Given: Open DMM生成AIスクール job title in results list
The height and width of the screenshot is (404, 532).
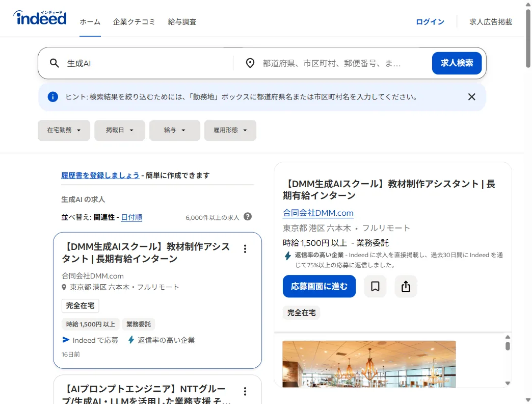Looking at the screenshot, I should click(146, 252).
